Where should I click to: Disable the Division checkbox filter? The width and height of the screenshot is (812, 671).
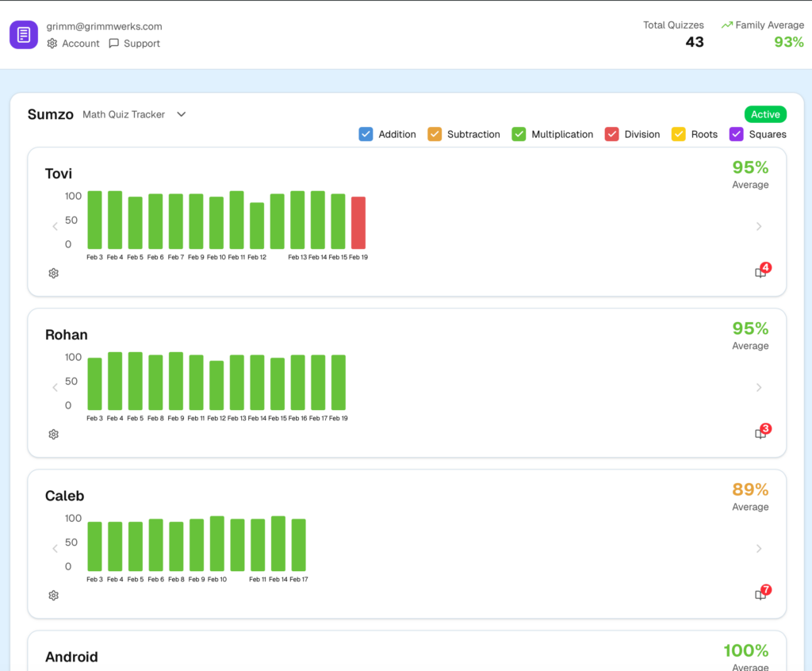pos(611,134)
